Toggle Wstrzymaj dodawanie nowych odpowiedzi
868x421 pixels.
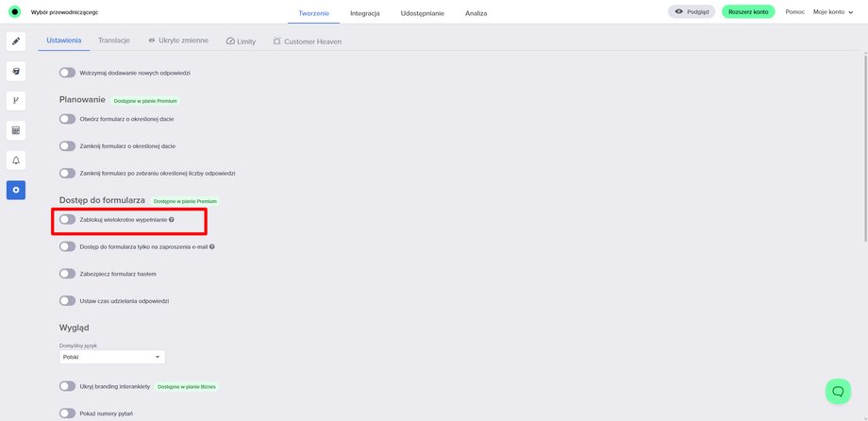[x=67, y=72]
